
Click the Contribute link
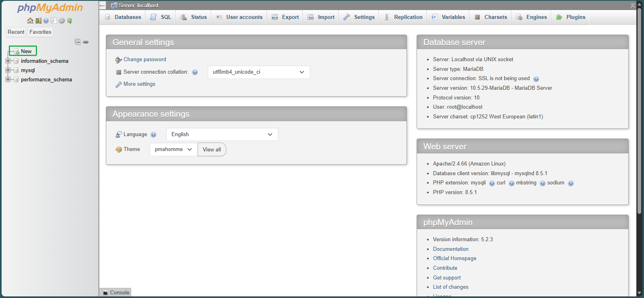coord(445,268)
